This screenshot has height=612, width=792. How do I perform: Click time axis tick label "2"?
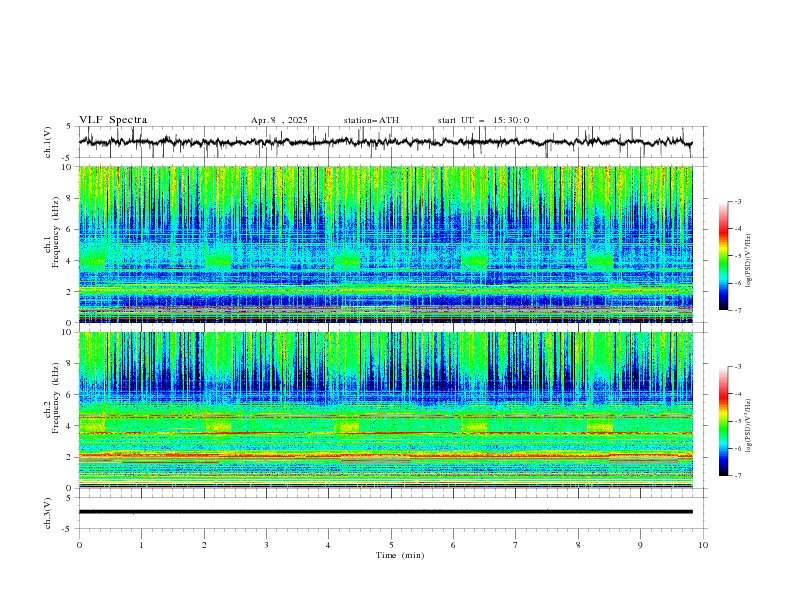(204, 545)
